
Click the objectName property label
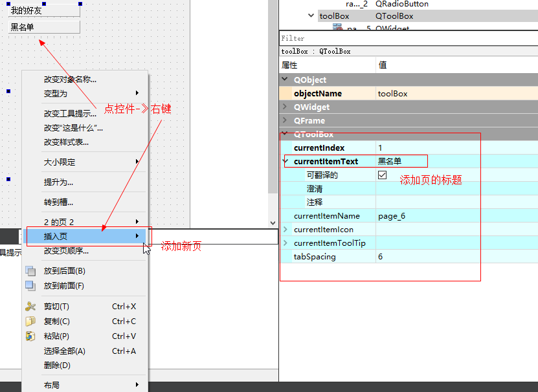click(318, 93)
